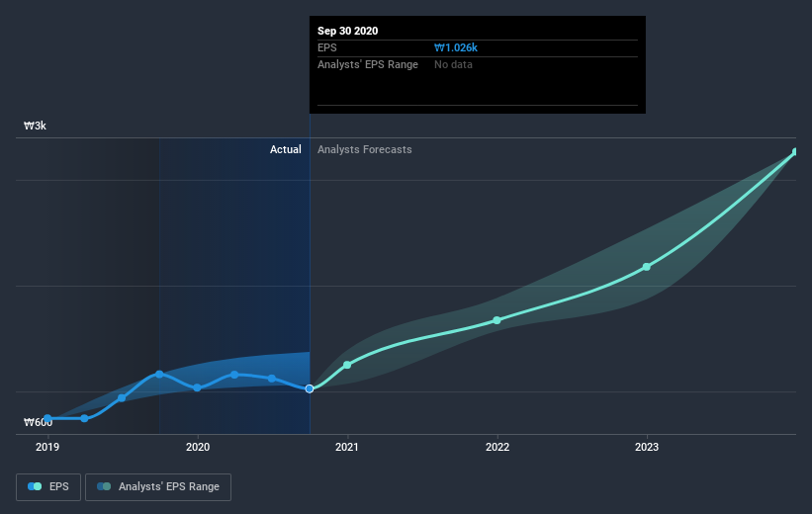Click the EPS legend color icon
The height and width of the screenshot is (514, 812).
[x=35, y=486]
